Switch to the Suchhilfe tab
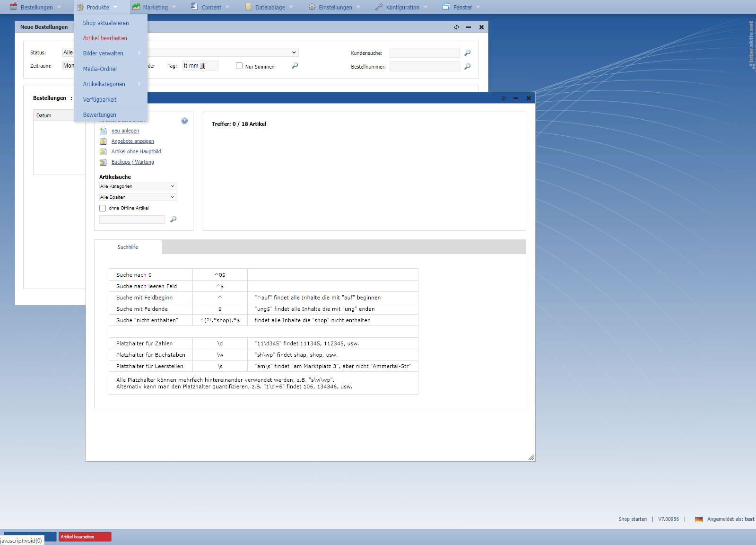The image size is (756, 545). pyautogui.click(x=128, y=247)
